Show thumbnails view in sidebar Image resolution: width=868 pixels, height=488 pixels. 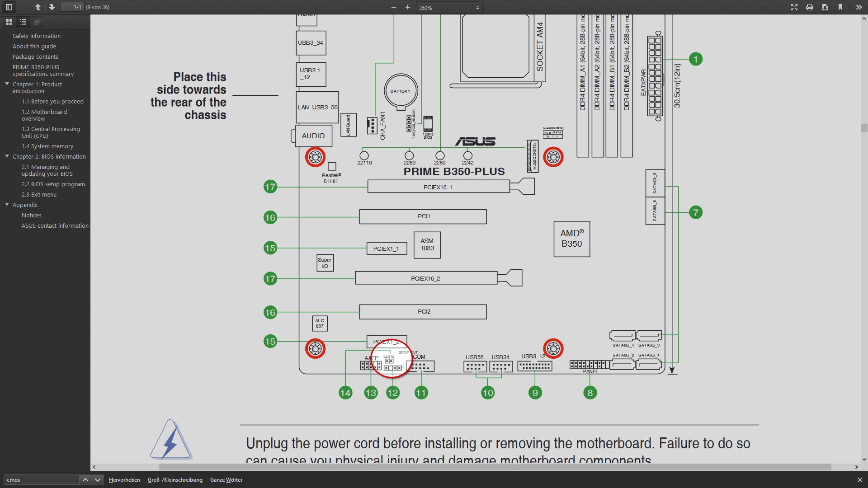[9, 22]
